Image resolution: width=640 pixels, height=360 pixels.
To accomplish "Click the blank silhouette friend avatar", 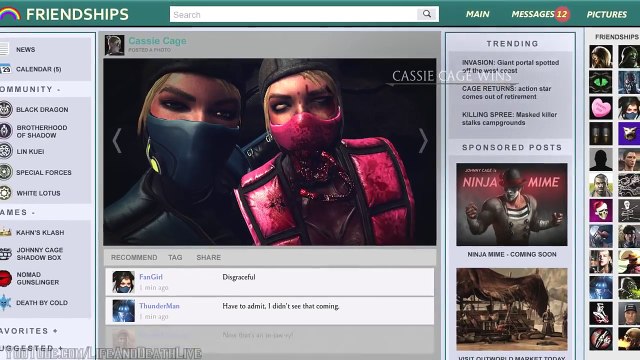I will [x=600, y=159].
